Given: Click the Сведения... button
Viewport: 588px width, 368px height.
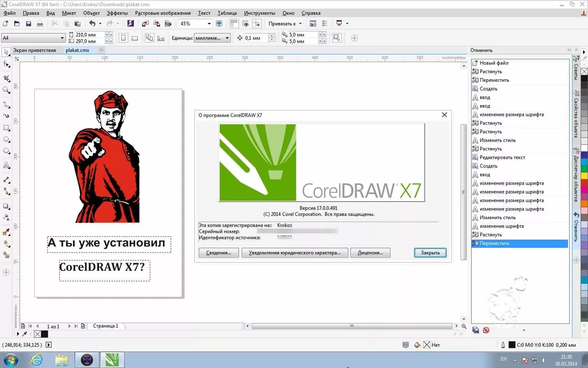Looking at the screenshot, I should coord(219,253).
